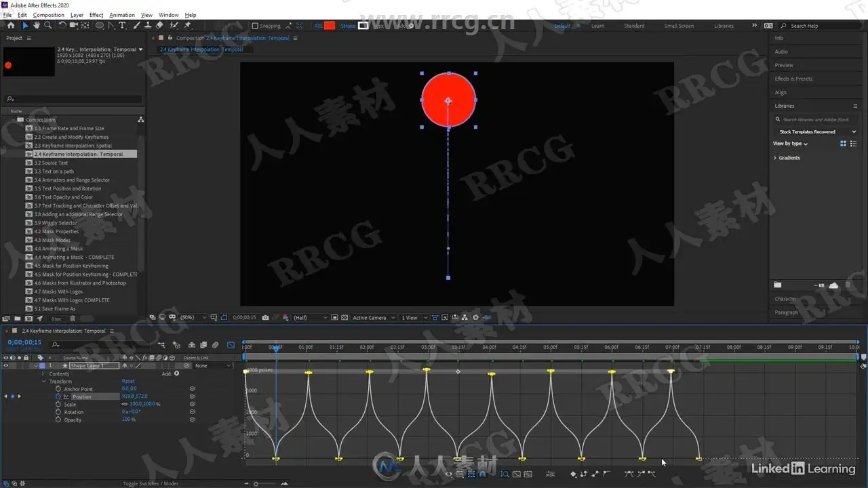Viewport: 868px width, 488px height.
Task: Switch Libraries to grid view icon
Action: (x=844, y=144)
